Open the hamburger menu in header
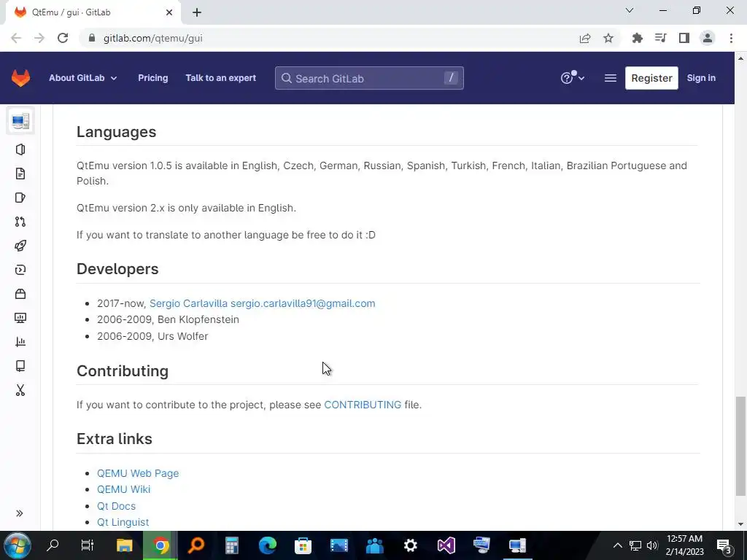Viewport: 747px width, 560px height. 611,78
